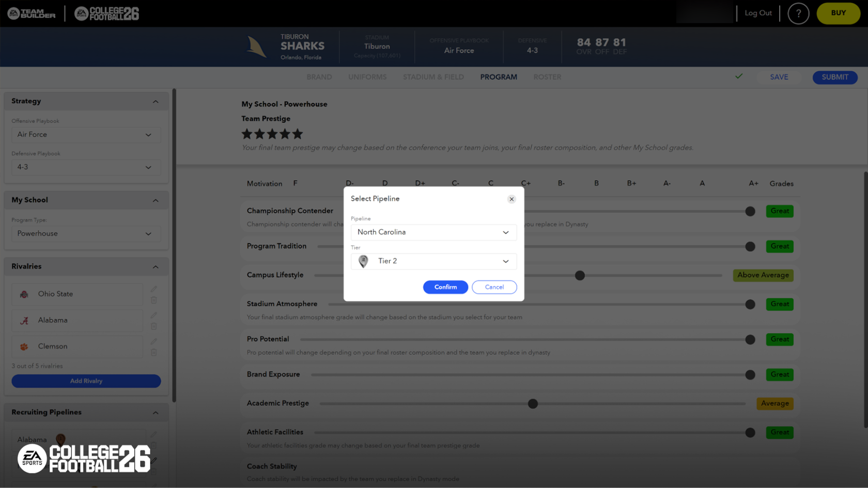The image size is (868, 488).
Task: Delete the Alabama rivalry using trash icon
Action: pyautogui.click(x=153, y=325)
